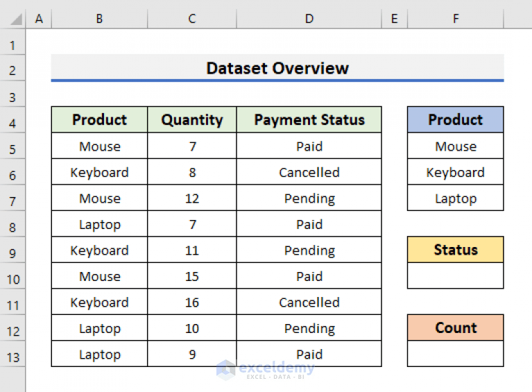This screenshot has height=392, width=532.
Task: Select Keyboard in row 6 of column B
Action: point(99,172)
